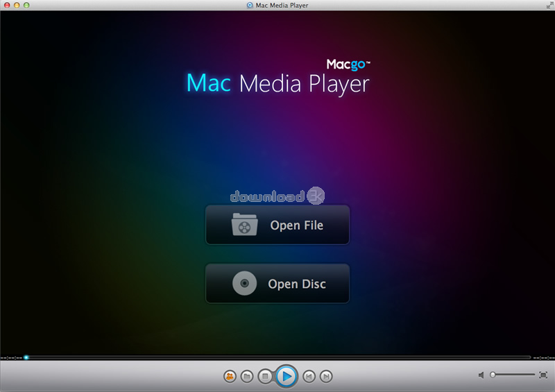Click the Open Disc button
The width and height of the screenshot is (555, 392).
(277, 283)
